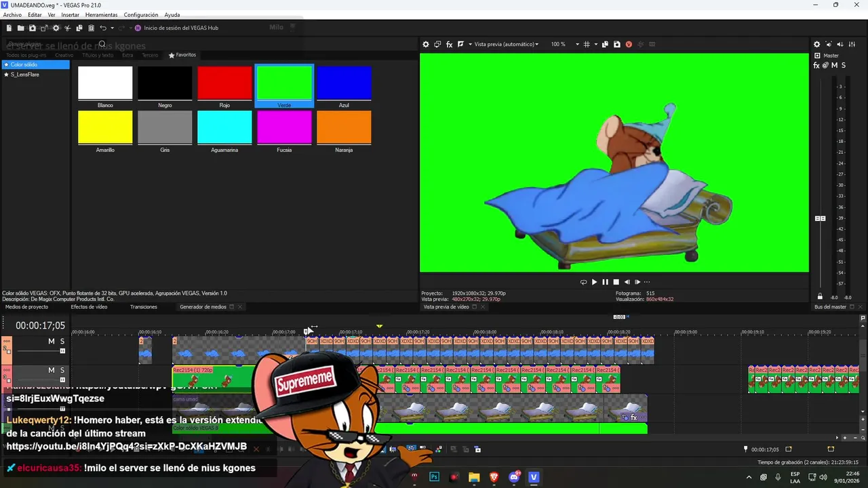Open overlay grid dropdown arrow
The image size is (868, 488).
(595, 44)
